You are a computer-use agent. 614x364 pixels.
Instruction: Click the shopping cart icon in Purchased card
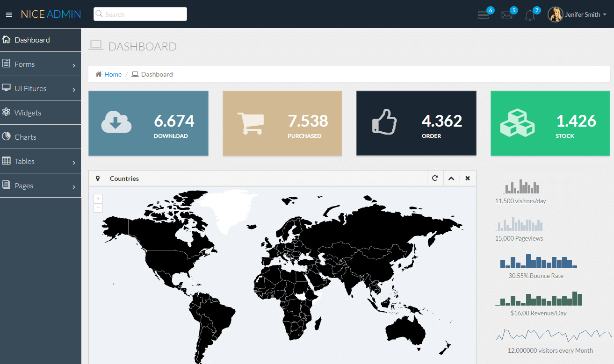click(250, 123)
